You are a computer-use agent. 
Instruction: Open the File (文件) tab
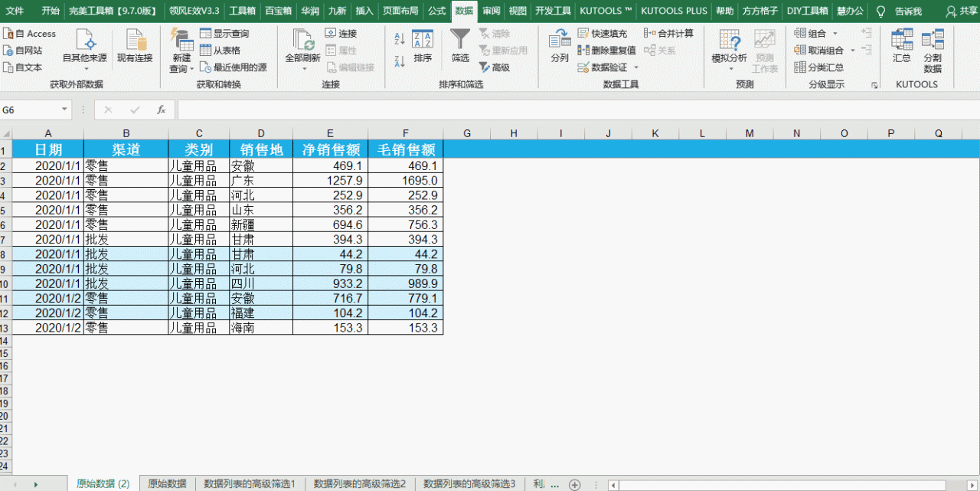point(15,11)
